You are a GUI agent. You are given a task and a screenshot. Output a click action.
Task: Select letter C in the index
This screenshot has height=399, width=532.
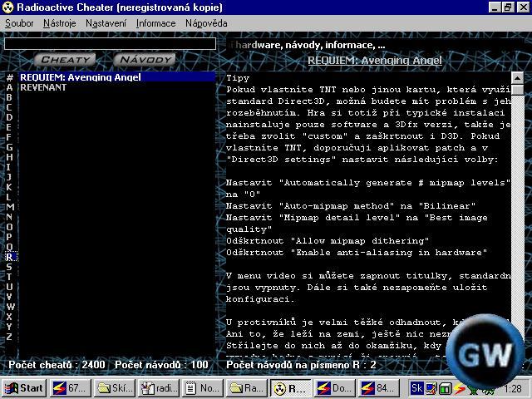pyautogui.click(x=9, y=107)
